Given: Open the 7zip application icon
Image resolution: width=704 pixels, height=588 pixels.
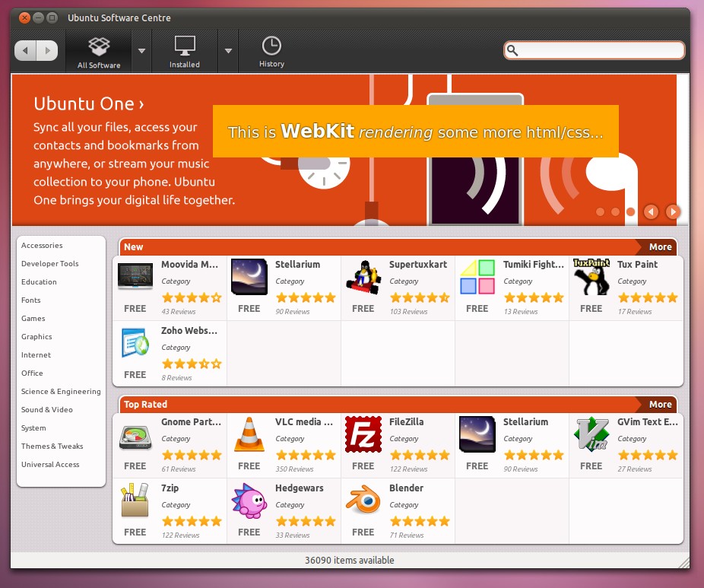Looking at the screenshot, I should click(x=135, y=501).
